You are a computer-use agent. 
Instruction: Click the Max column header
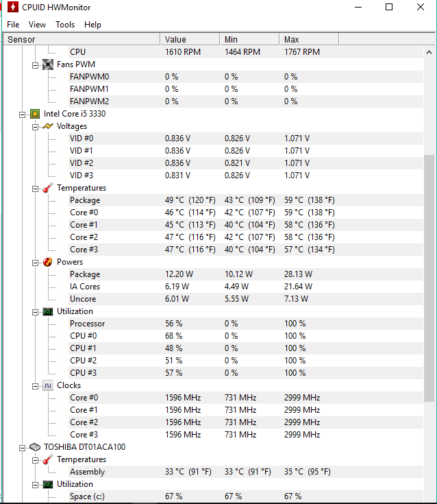coord(308,39)
